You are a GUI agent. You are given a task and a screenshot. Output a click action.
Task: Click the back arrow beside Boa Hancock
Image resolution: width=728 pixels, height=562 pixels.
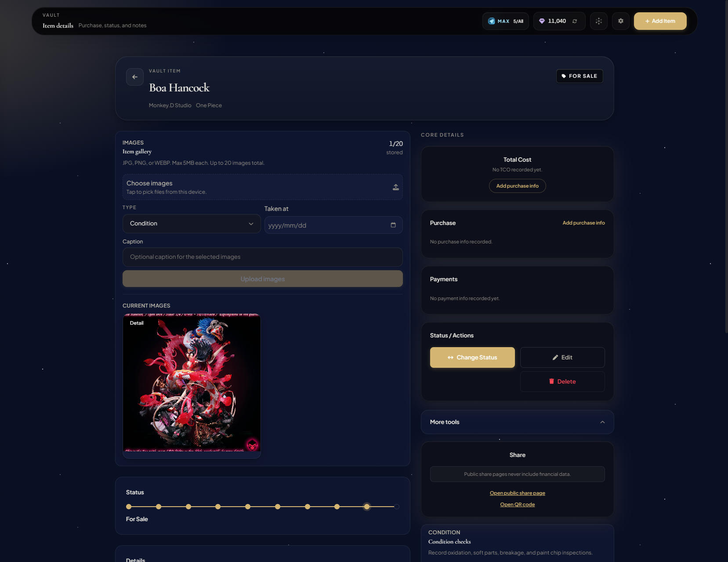135,77
